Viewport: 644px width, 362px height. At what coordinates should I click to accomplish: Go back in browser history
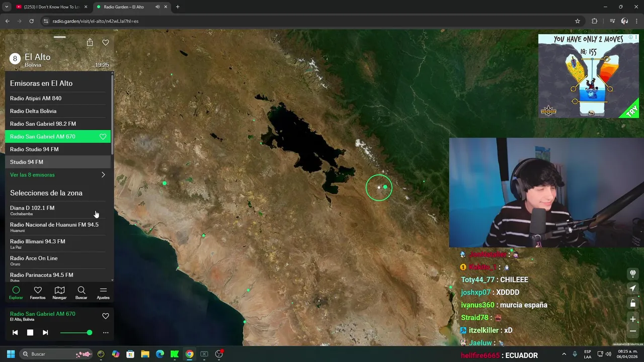pyautogui.click(x=8, y=21)
